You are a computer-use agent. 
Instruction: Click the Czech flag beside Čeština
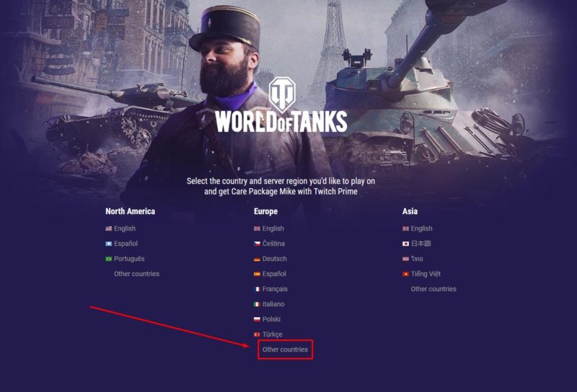[x=257, y=244]
